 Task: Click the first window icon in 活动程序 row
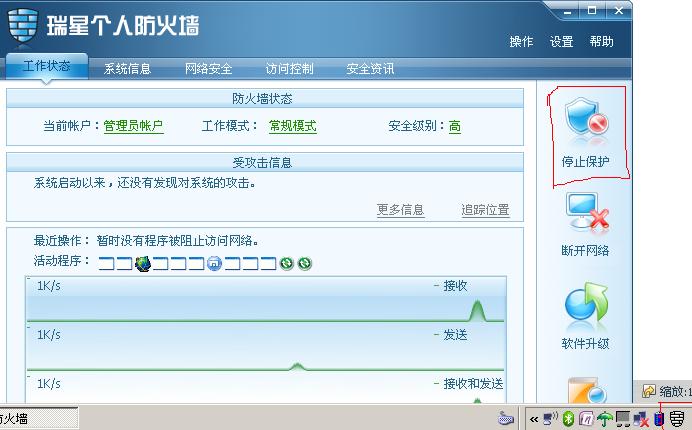coord(106,264)
